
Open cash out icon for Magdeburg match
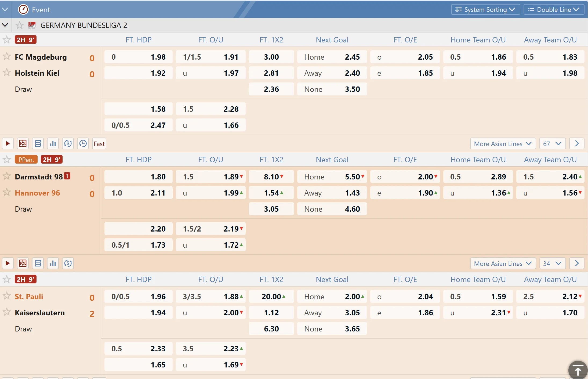pos(68,144)
